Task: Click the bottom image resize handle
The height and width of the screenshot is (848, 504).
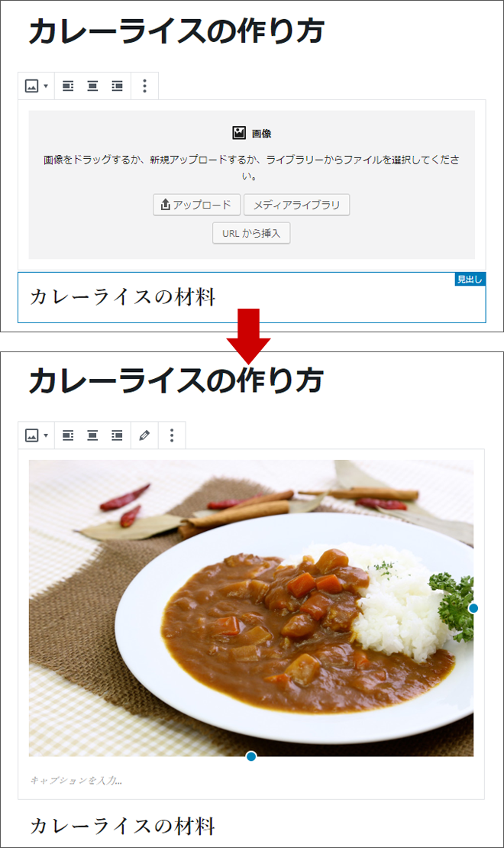Action: coord(251,756)
